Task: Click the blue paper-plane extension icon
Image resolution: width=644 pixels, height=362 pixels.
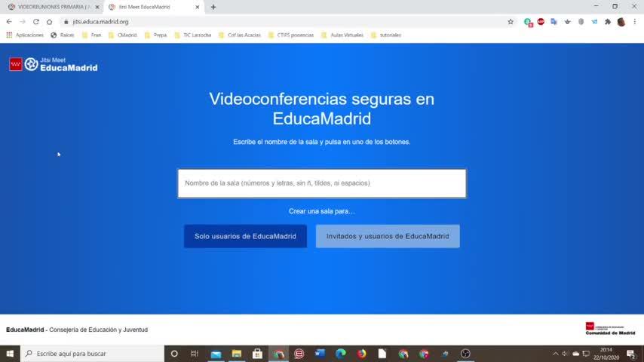Action: click(x=594, y=22)
